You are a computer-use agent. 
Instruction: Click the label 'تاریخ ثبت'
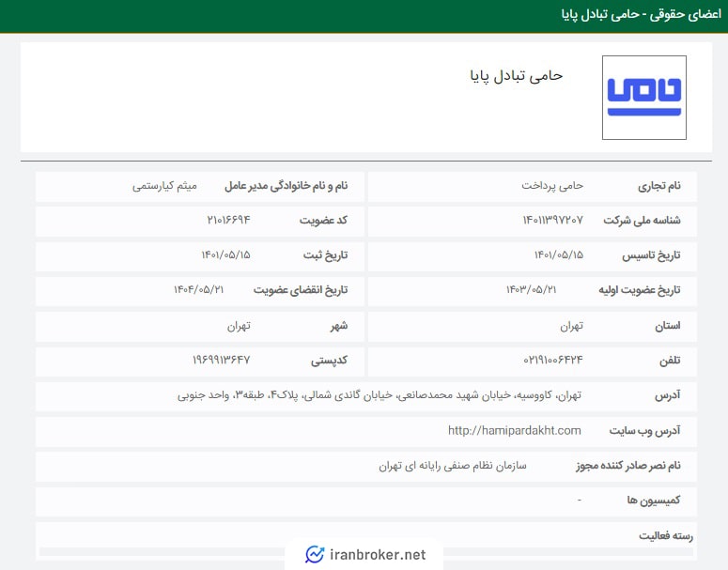[x=325, y=255]
